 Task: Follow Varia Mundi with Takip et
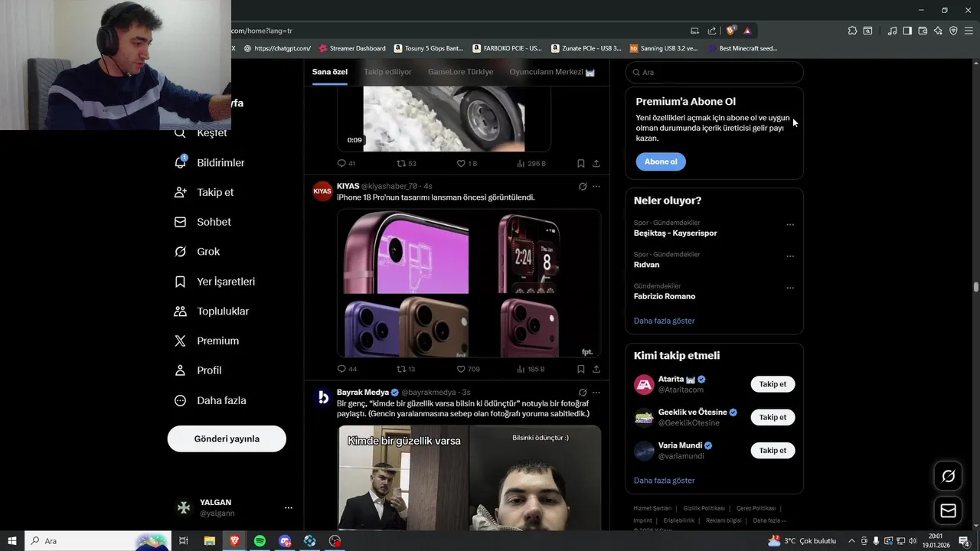pyautogui.click(x=773, y=450)
